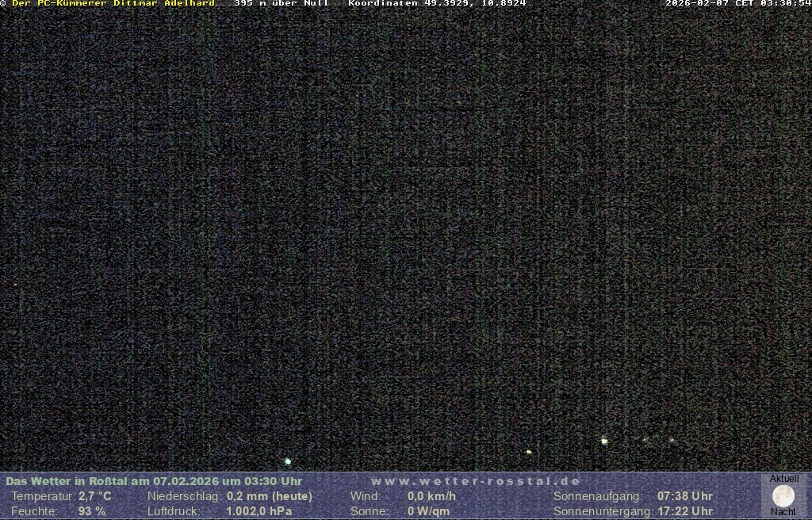Open the www.wetter-rosstal.de website link
Image resolution: width=812 pixels, height=520 pixels.
(476, 481)
